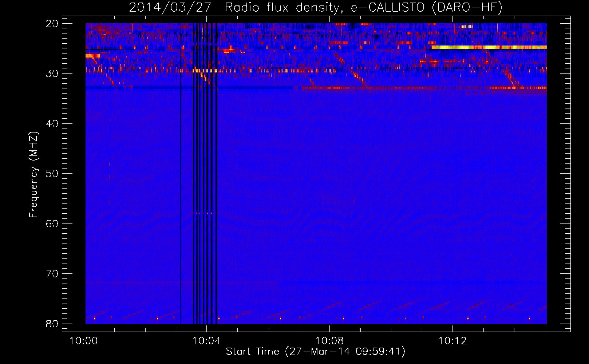Click the red horizontal band near 33 MHz

[424, 88]
